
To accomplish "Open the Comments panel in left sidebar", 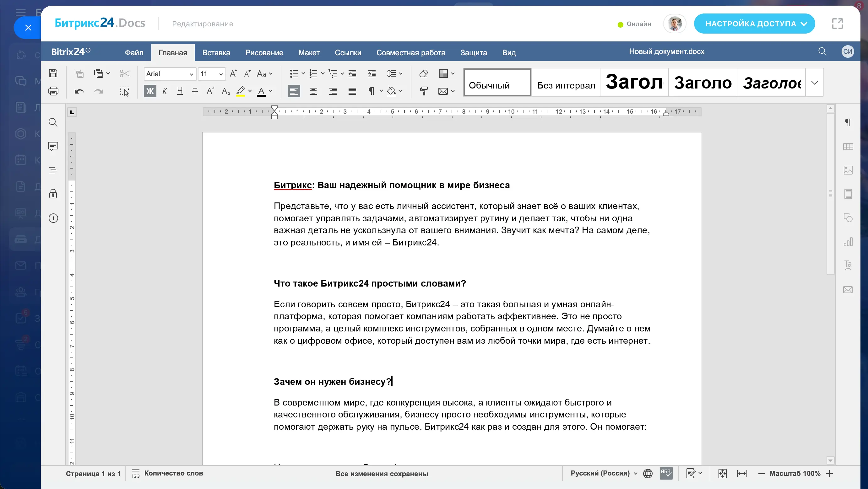I will point(53,146).
